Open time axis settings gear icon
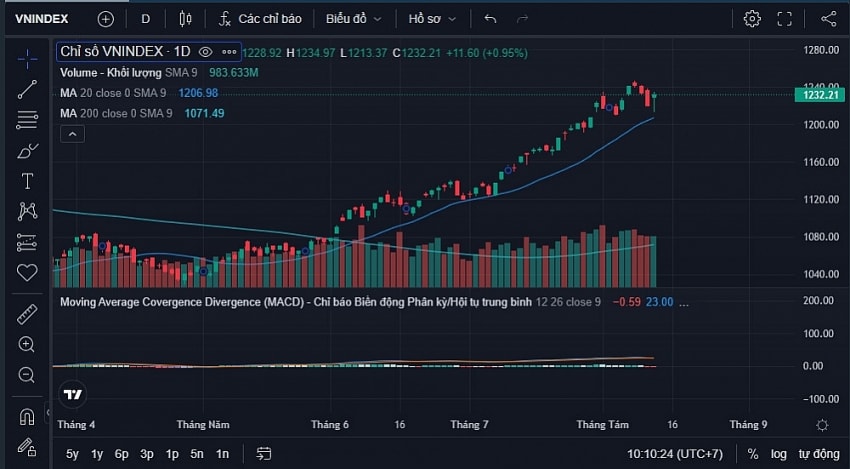Screen dimensions: 850x469 pos(822,425)
